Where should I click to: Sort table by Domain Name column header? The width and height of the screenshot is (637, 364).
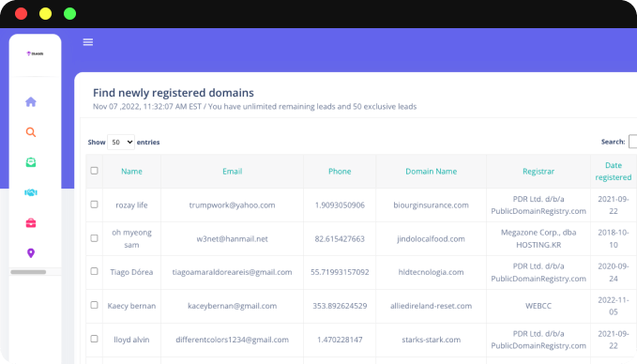coord(431,172)
